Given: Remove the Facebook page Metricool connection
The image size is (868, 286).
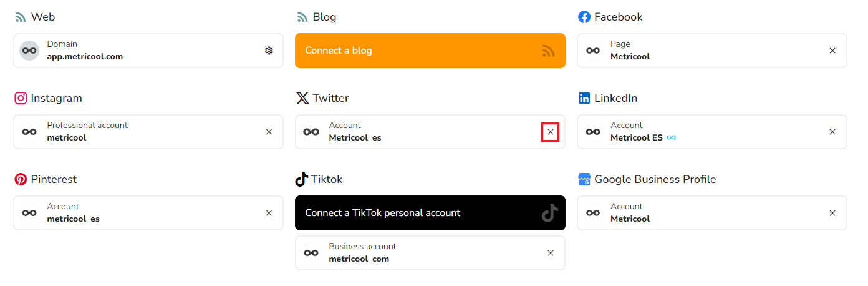Looking at the screenshot, I should click(832, 51).
